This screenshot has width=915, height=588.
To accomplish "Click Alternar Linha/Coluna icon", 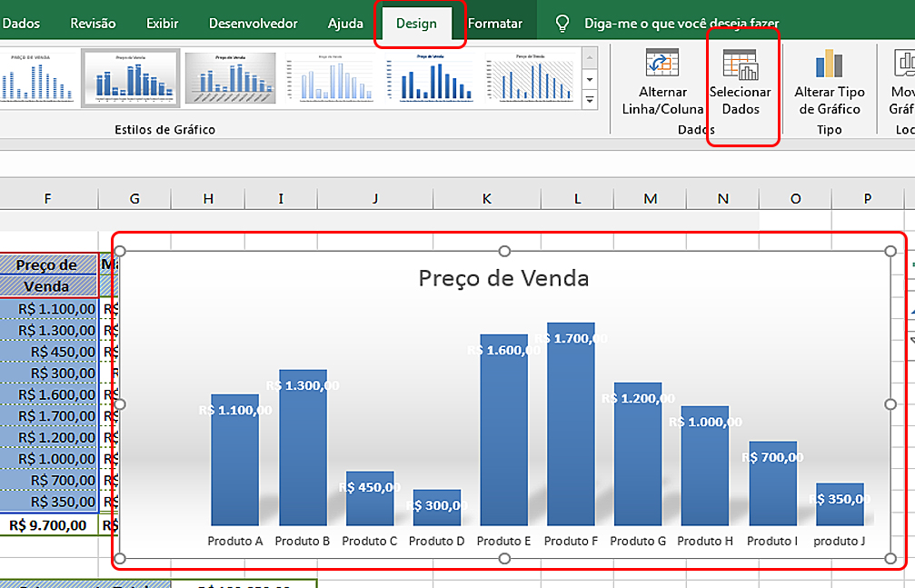I will (662, 65).
